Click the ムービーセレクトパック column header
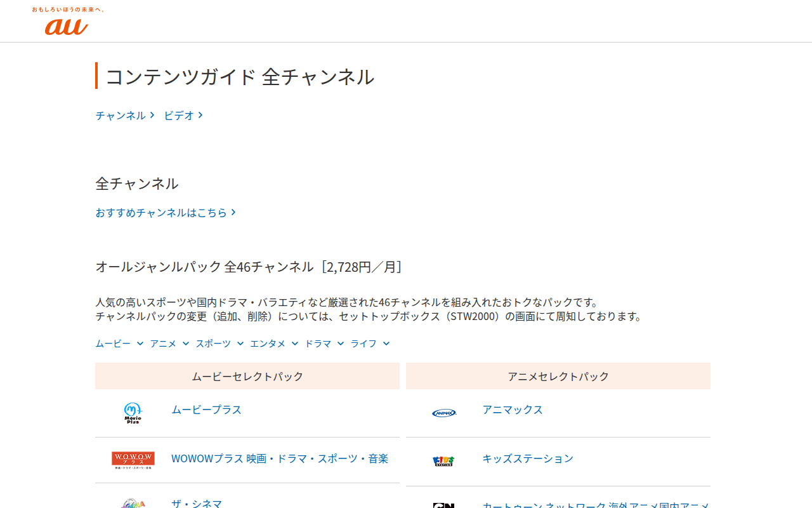This screenshot has width=812, height=508. 247,376
